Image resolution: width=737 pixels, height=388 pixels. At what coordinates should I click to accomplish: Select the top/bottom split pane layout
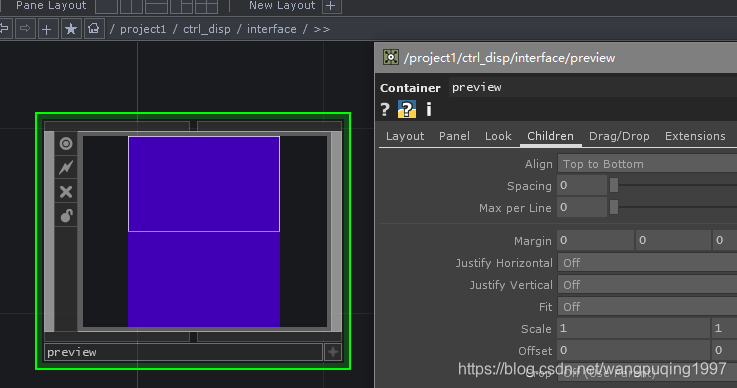pos(157,6)
